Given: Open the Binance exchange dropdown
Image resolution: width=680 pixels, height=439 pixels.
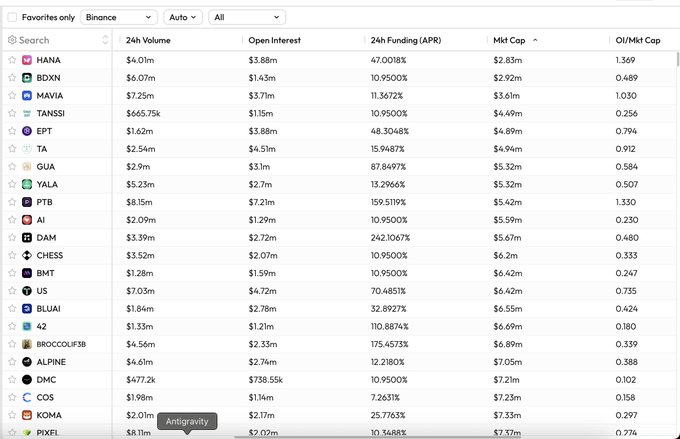Looking at the screenshot, I should click(119, 17).
